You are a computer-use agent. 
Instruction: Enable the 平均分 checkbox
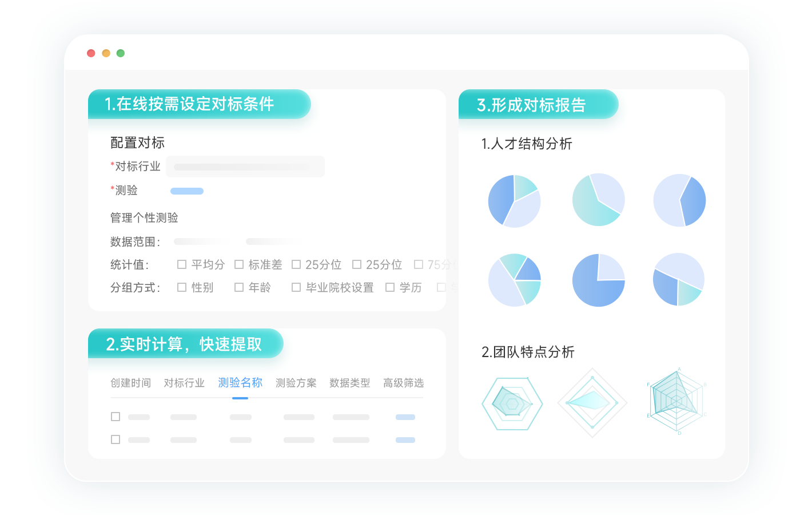[x=182, y=264]
